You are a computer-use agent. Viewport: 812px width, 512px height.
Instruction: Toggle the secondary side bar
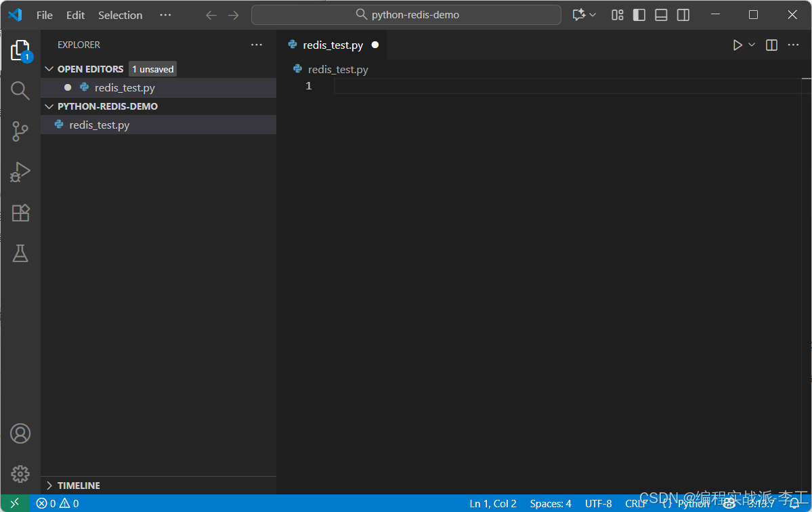coord(683,15)
